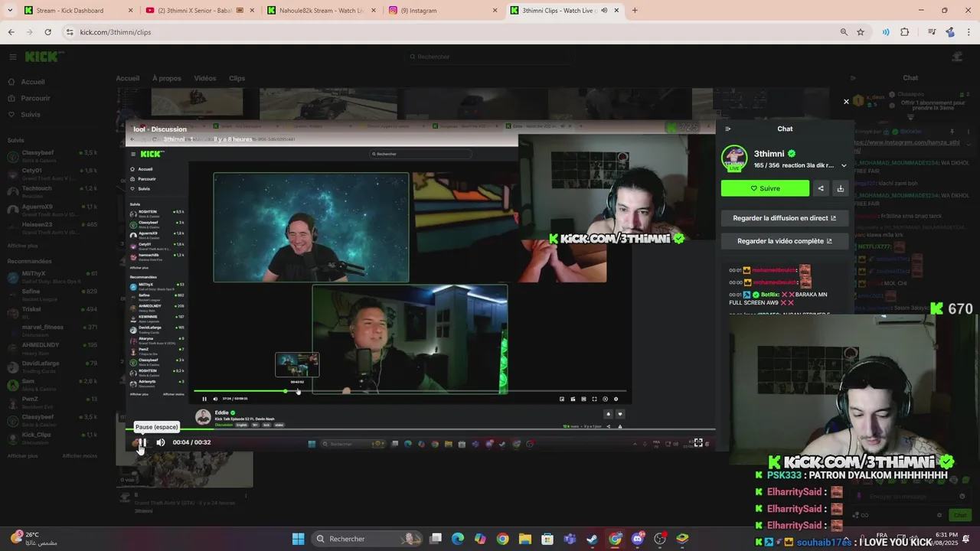Mute the '3thimni Clips' tab audio icon

pyautogui.click(x=604, y=11)
